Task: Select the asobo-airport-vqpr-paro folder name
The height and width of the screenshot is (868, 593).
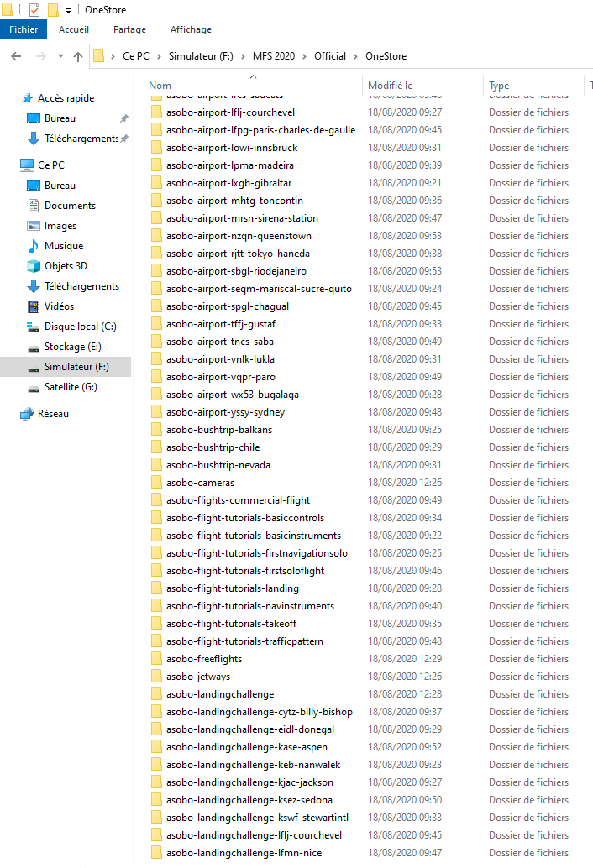Action: pyautogui.click(x=221, y=377)
